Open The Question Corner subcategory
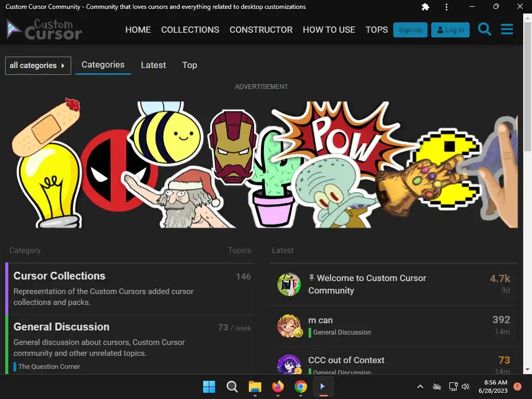 [49, 366]
